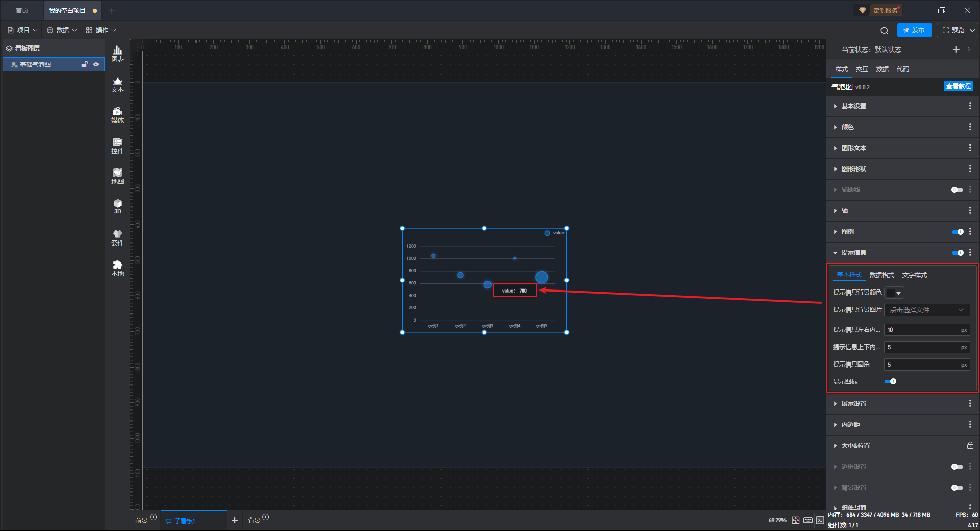Toggle visibility of 基础气泡图 layer
Image resolution: width=980 pixels, height=531 pixels.
96,64
